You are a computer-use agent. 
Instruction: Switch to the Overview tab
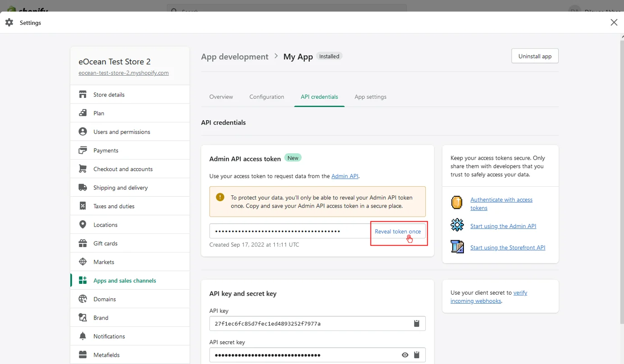tap(221, 97)
